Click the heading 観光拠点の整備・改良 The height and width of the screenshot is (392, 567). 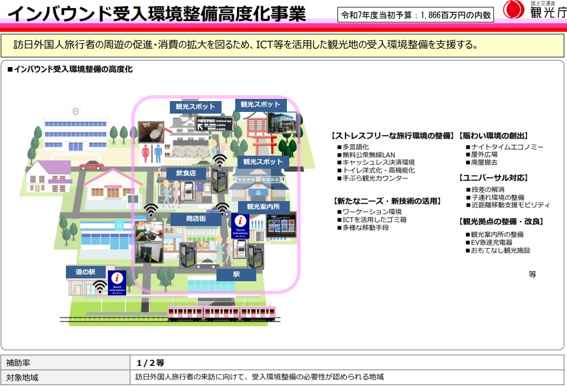point(502,222)
